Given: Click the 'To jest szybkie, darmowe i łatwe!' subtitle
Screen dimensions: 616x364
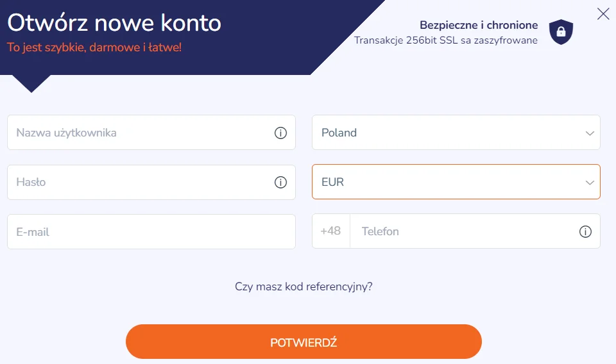Looking at the screenshot, I should pos(94,47).
